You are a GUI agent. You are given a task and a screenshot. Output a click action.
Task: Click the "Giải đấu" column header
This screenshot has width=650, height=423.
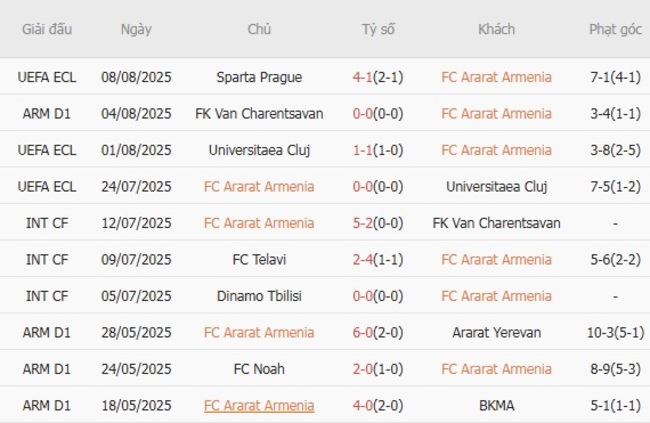pyautogui.click(x=46, y=29)
